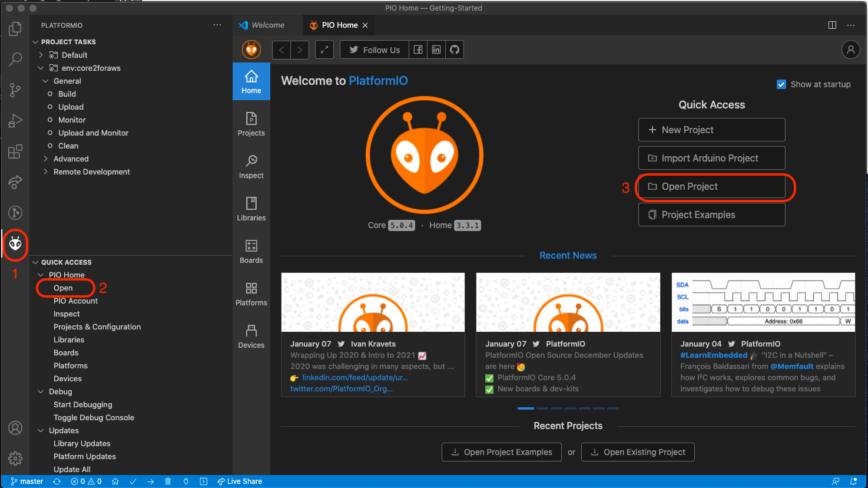Collapse the env:core2foraws tree node

pyautogui.click(x=41, y=68)
